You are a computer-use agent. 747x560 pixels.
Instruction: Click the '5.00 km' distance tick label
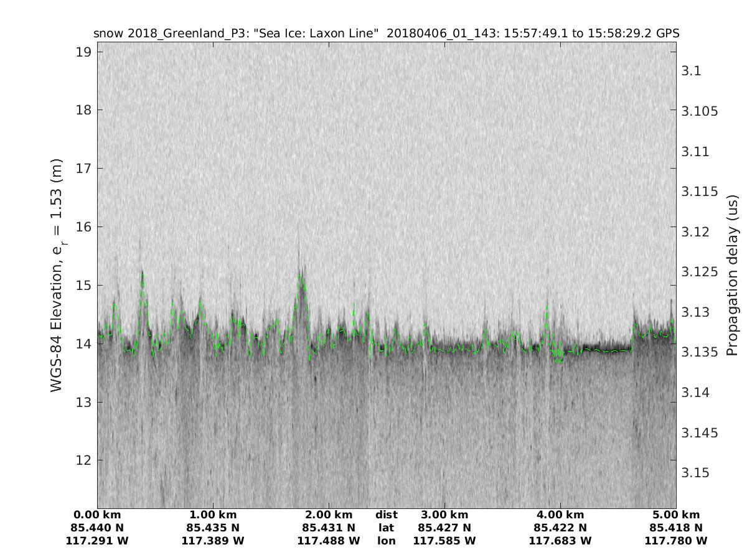tap(676, 515)
